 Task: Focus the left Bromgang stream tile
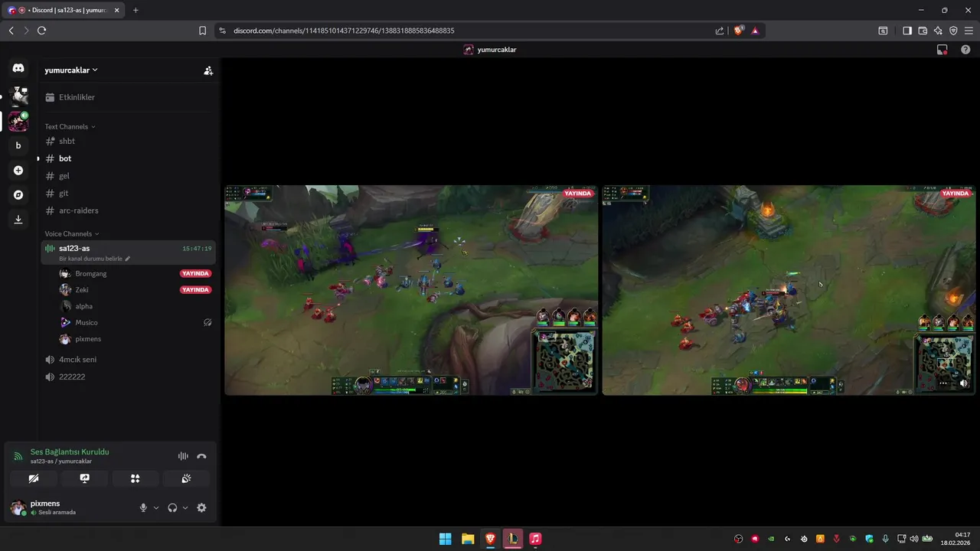pyautogui.click(x=411, y=290)
